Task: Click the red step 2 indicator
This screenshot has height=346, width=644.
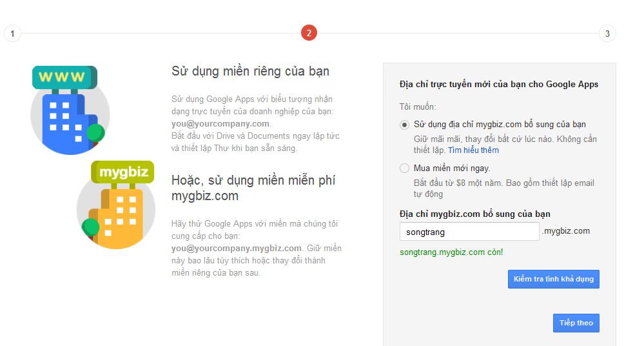Action: [x=309, y=33]
